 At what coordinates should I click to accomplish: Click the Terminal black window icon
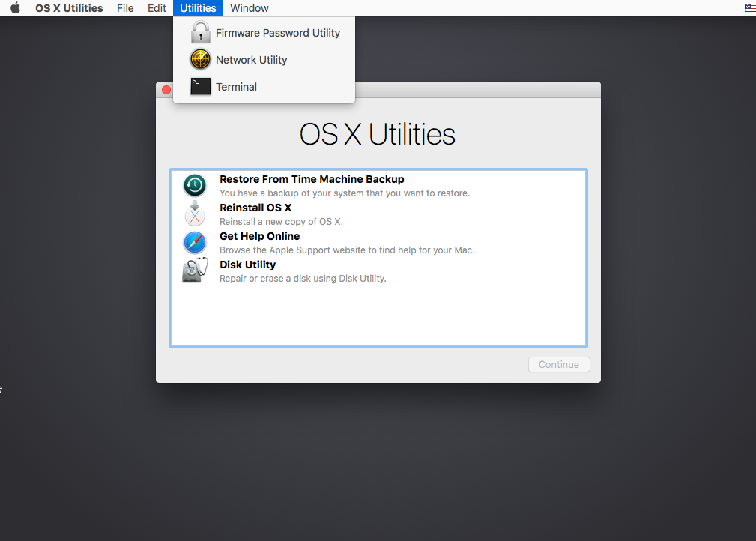[201, 87]
